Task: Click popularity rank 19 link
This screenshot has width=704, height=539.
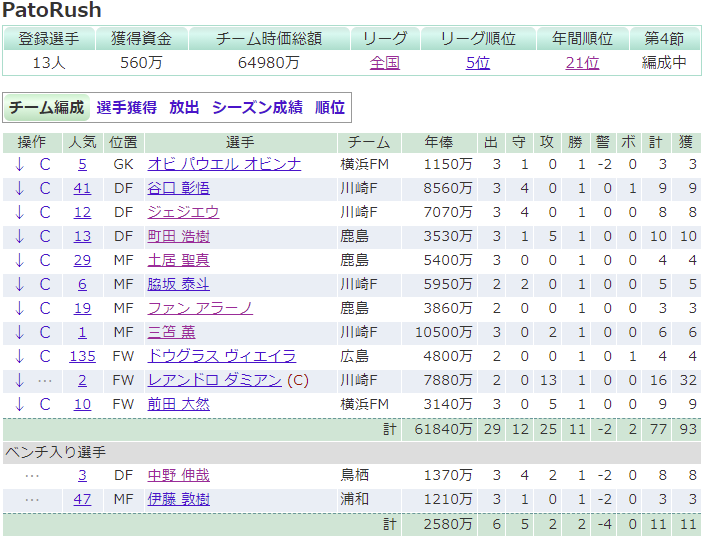Action: [x=82, y=309]
